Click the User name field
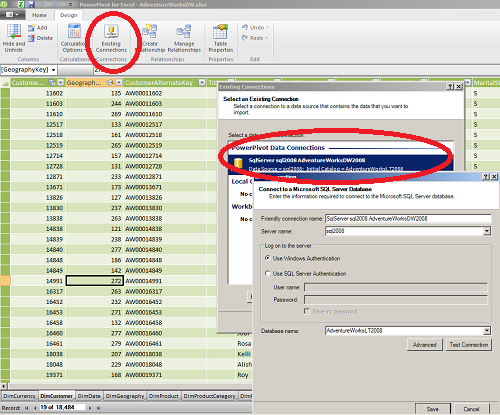The width and height of the screenshot is (500, 415). pyautogui.click(x=396, y=287)
